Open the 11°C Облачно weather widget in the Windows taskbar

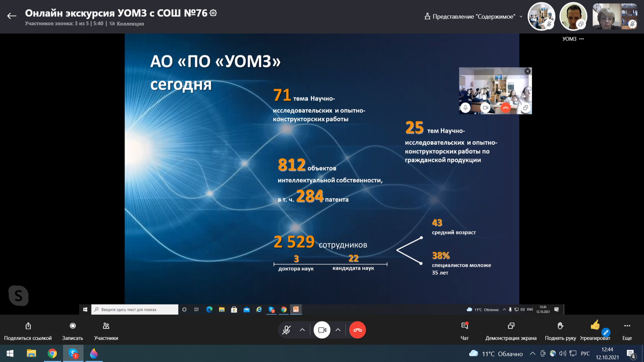point(496,353)
